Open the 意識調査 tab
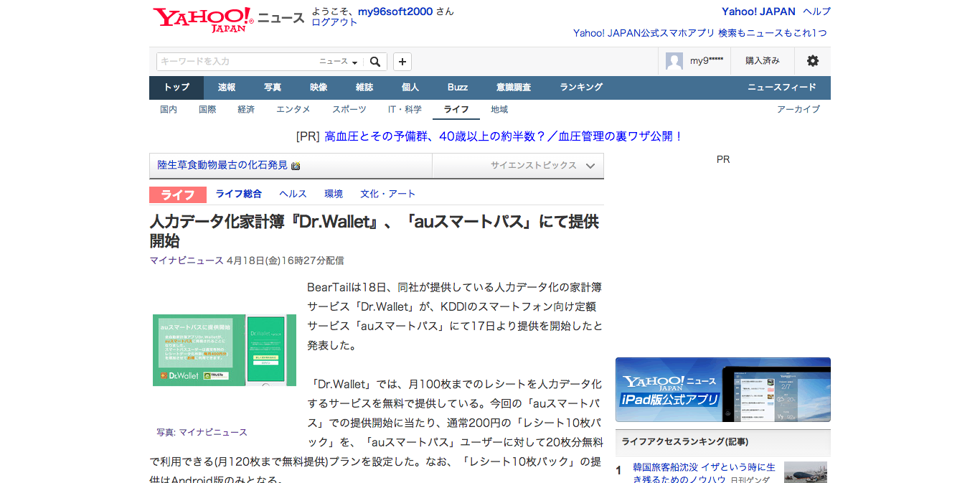The width and height of the screenshot is (980, 483). coord(514,88)
